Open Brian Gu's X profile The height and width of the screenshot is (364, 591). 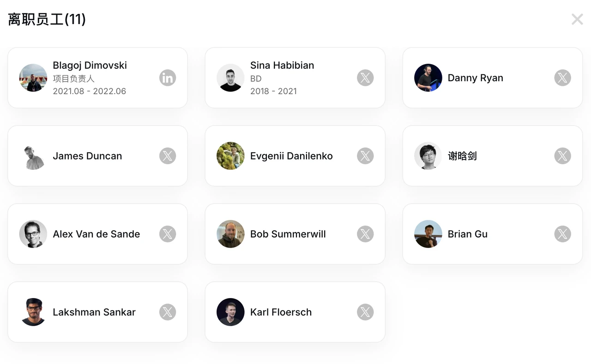click(x=562, y=234)
